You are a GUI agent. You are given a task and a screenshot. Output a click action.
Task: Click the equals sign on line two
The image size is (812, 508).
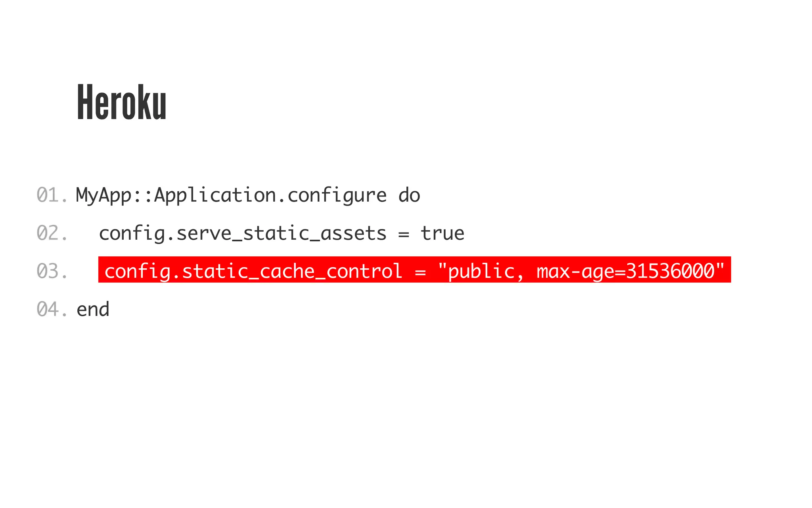coord(404,234)
